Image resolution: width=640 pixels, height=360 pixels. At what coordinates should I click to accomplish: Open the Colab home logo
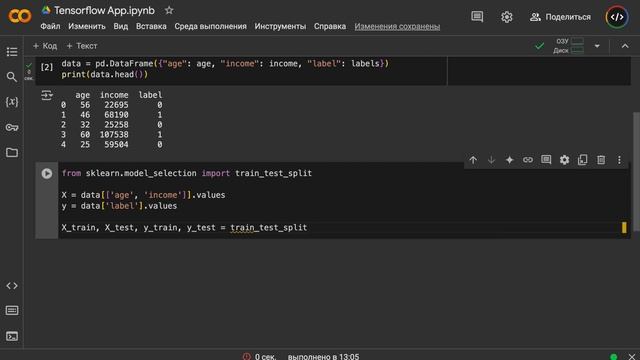(19, 16)
